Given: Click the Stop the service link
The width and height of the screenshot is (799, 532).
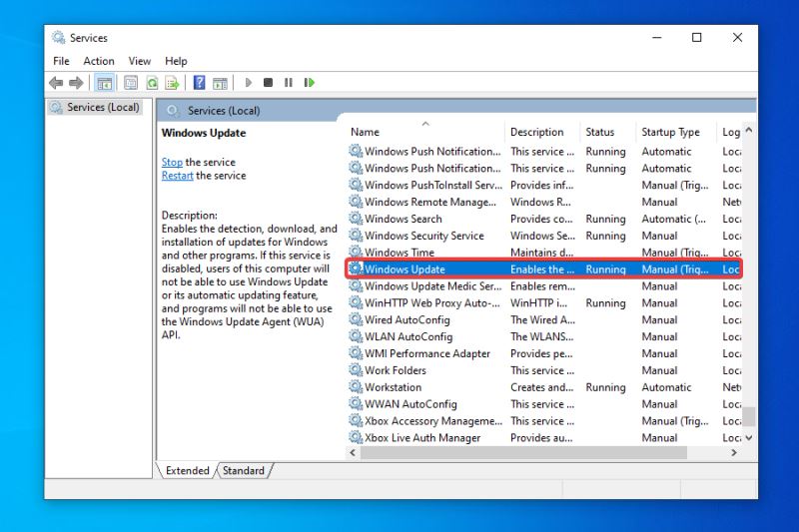Looking at the screenshot, I should [x=172, y=162].
